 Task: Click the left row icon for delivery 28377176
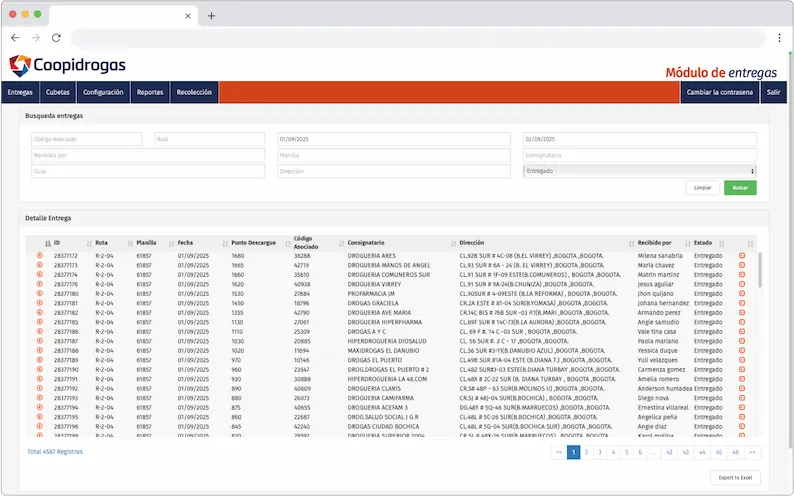(x=40, y=283)
